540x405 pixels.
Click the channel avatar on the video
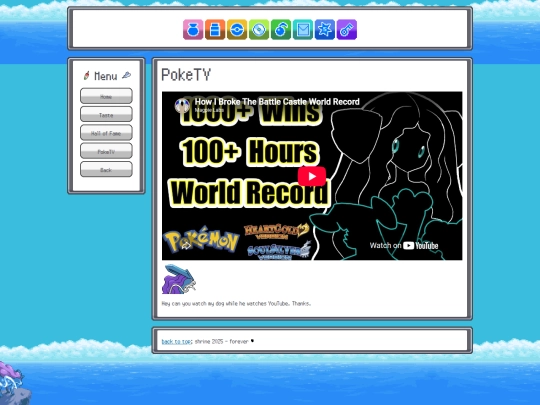point(182,105)
